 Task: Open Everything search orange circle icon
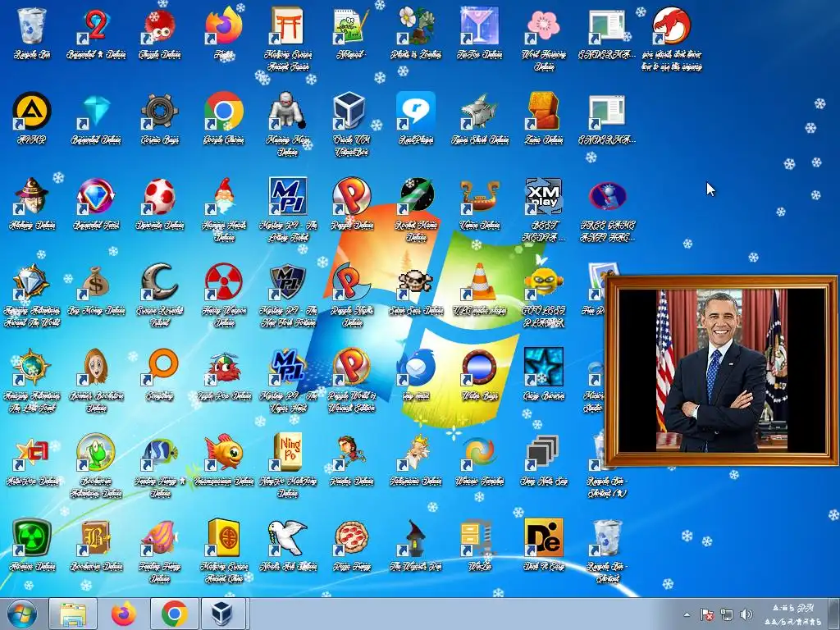pos(159,367)
